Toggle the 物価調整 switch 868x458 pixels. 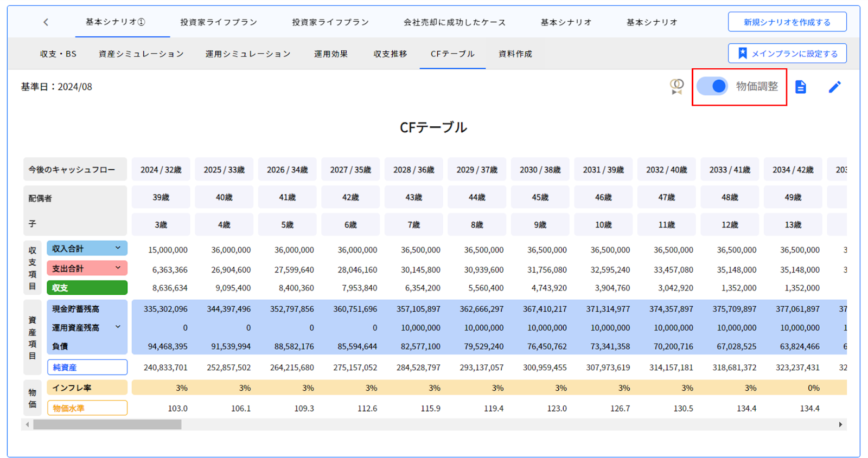click(x=712, y=86)
